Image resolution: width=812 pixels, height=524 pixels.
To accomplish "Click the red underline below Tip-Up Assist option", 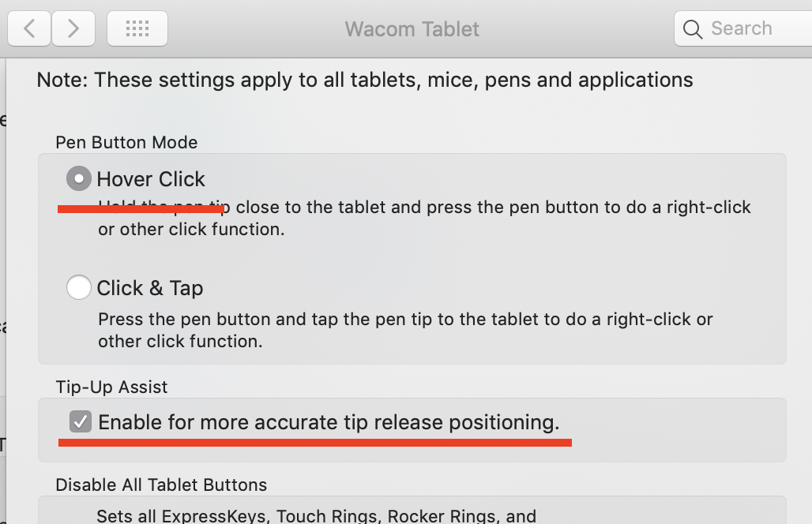I will click(x=315, y=443).
